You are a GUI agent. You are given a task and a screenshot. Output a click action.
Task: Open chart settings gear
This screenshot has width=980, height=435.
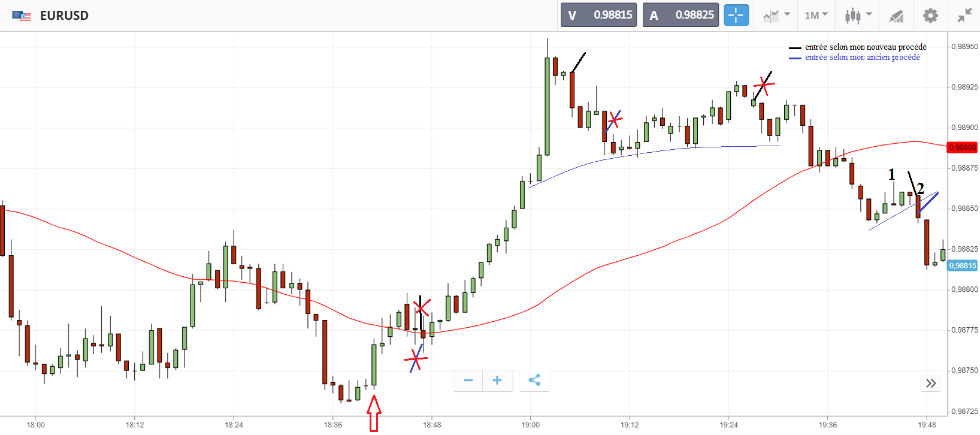click(x=930, y=15)
